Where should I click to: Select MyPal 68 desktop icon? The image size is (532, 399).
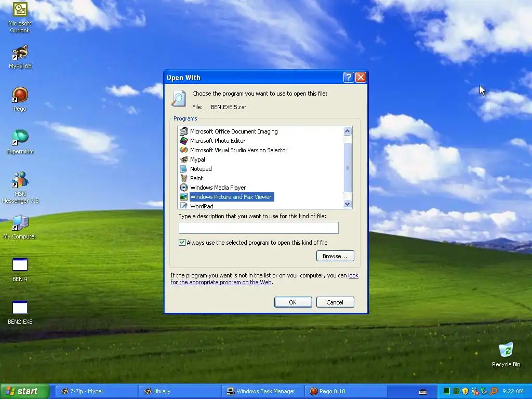click(x=20, y=57)
